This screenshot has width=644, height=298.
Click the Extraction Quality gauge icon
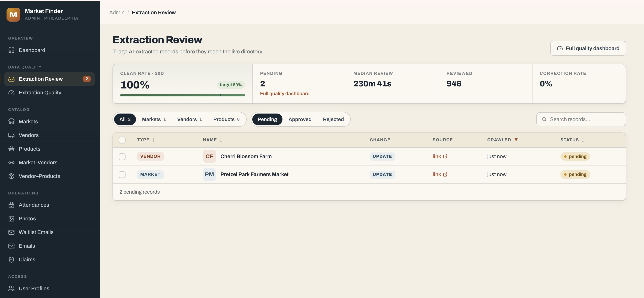coord(11,93)
